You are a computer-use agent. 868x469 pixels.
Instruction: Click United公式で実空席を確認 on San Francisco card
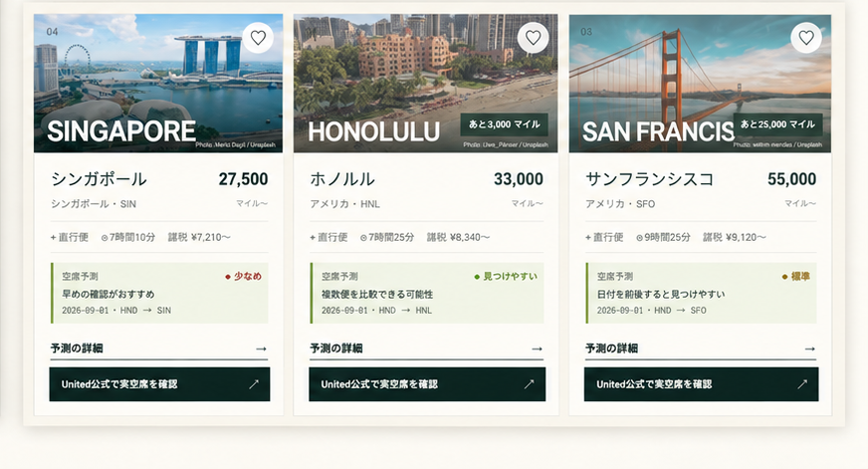click(x=701, y=384)
